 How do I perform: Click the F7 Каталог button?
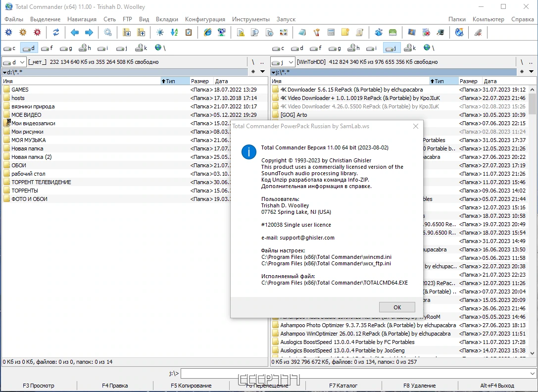pyautogui.click(x=343, y=386)
